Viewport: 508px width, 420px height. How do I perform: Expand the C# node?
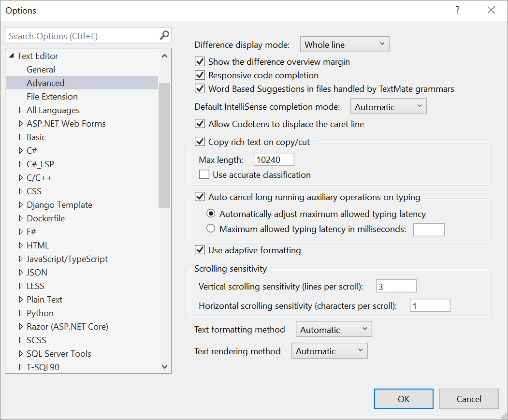[21, 151]
